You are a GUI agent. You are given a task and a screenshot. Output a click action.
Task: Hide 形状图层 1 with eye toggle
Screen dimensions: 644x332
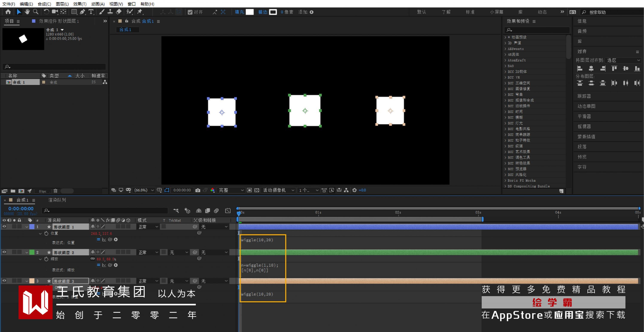click(4, 226)
